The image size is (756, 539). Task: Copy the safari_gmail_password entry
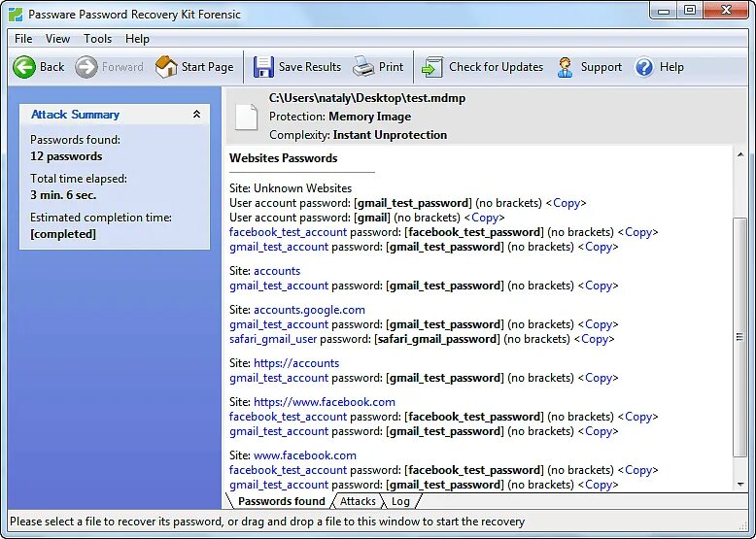(594, 339)
